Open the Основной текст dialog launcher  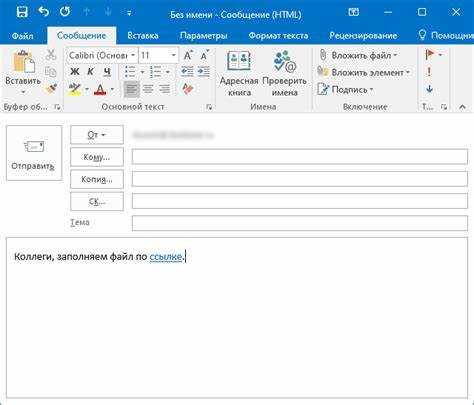point(209,107)
